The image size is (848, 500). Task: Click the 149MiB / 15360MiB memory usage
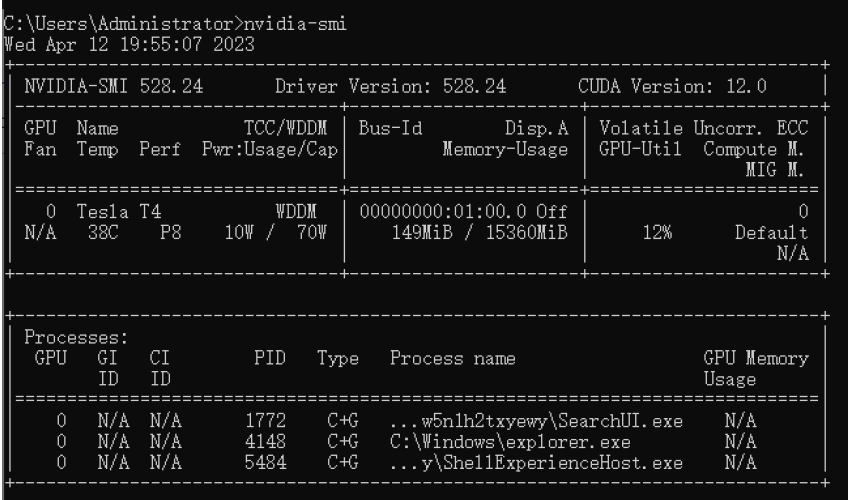tap(480, 232)
